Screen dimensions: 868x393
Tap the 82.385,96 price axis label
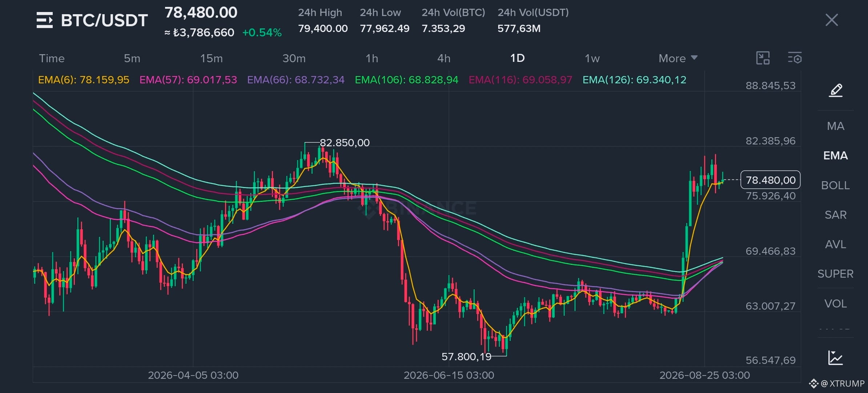[x=771, y=141]
